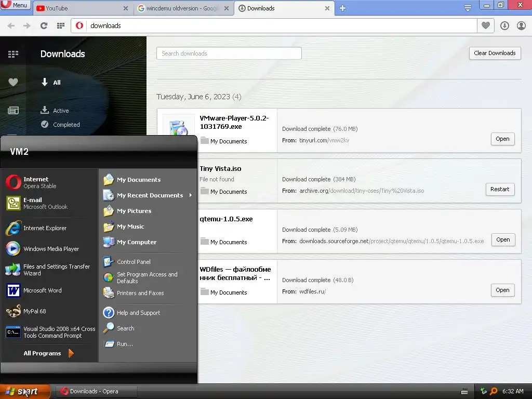Click the taskbar keyboard icon
532x399 pixels.
point(464,392)
